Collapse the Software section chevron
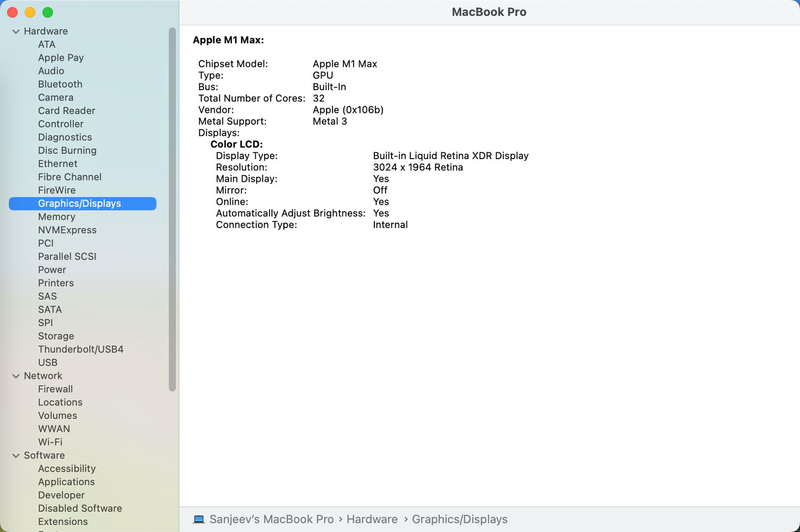The height and width of the screenshot is (532, 800). (16, 456)
